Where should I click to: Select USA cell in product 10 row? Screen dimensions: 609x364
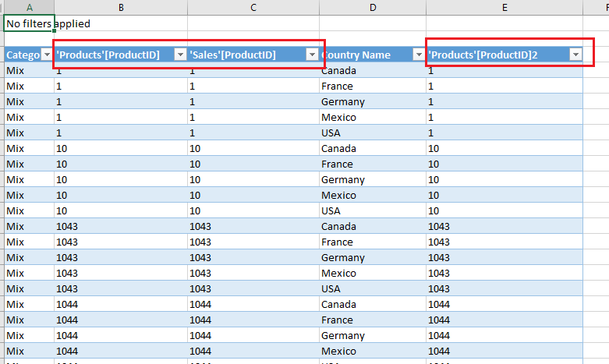click(373, 210)
